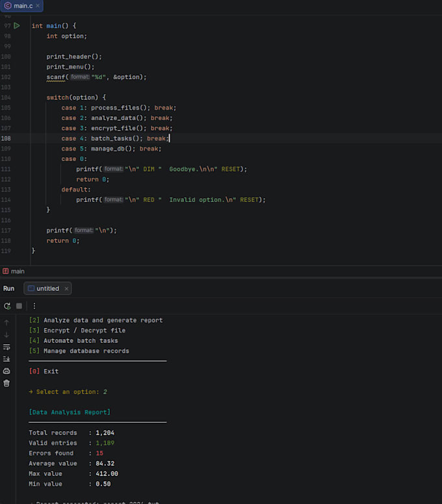442x504 pixels.
Task: Click analyze_data() call in case 2
Action: (x=117, y=118)
